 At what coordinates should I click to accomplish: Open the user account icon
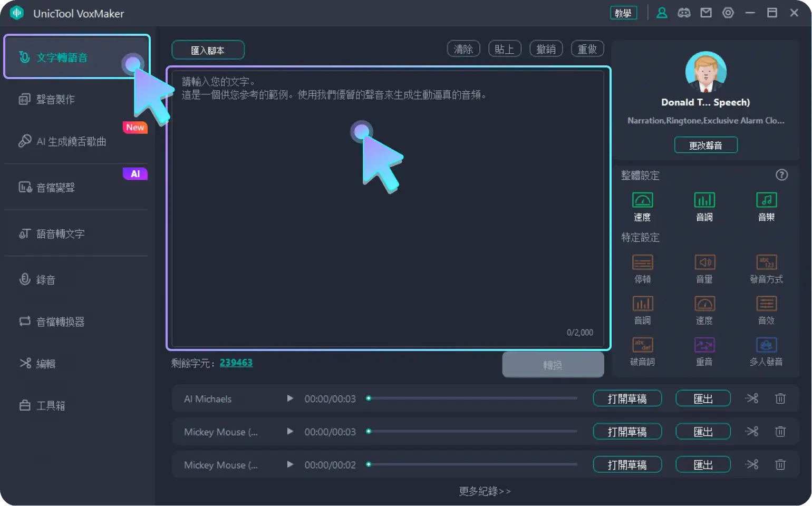(662, 13)
